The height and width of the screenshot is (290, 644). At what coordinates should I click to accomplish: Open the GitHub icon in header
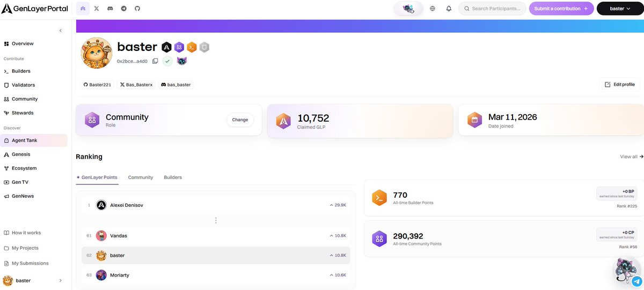coord(137,9)
